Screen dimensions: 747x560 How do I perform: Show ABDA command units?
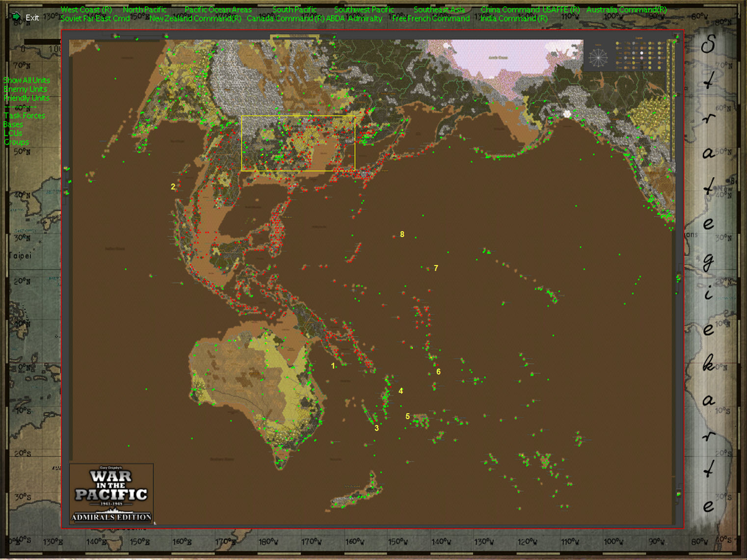(336, 18)
